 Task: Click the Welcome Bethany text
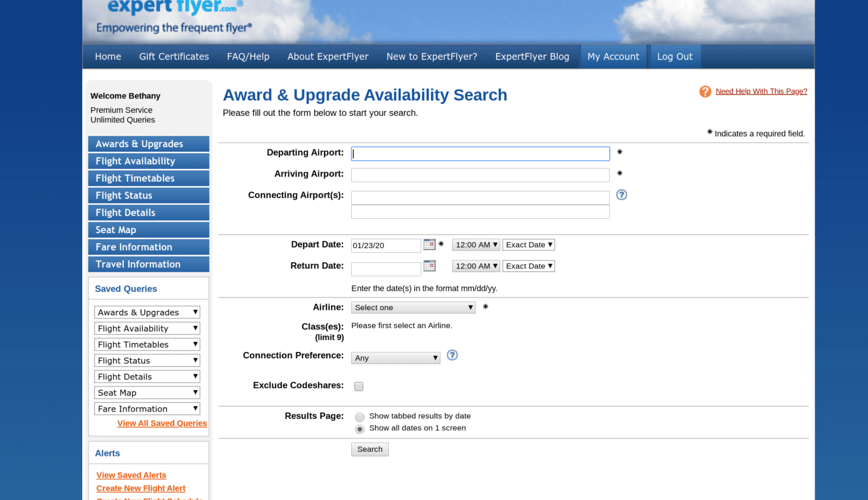pos(126,96)
